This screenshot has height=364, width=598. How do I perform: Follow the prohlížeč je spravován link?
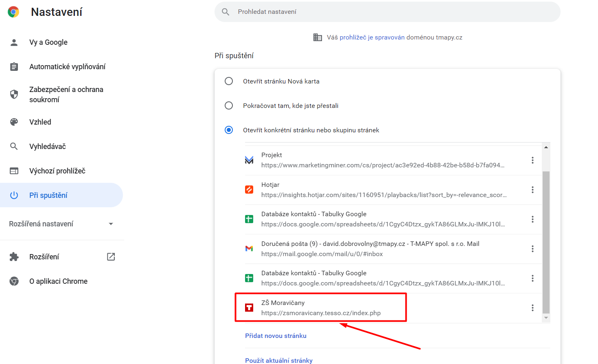pos(372,37)
